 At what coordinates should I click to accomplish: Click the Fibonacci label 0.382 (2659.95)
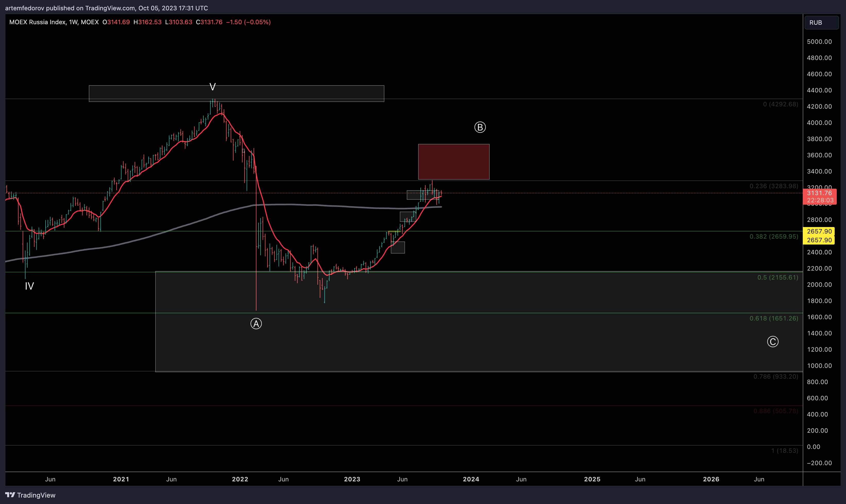[774, 236]
